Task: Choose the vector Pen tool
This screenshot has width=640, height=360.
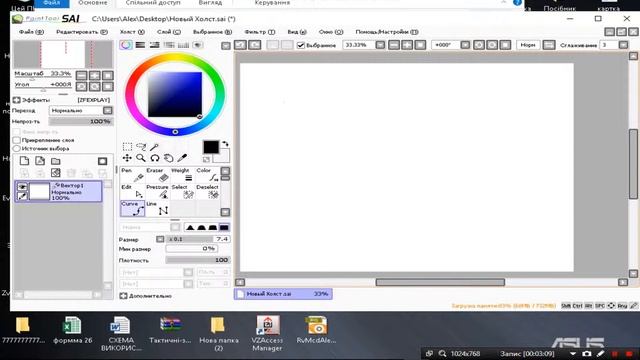Action: coord(132,175)
